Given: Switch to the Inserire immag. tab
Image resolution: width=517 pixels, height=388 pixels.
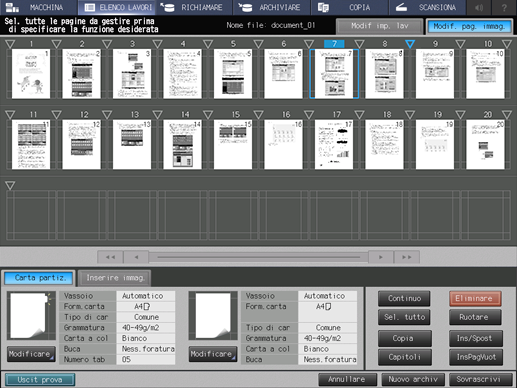Looking at the screenshot, I should click(115, 278).
